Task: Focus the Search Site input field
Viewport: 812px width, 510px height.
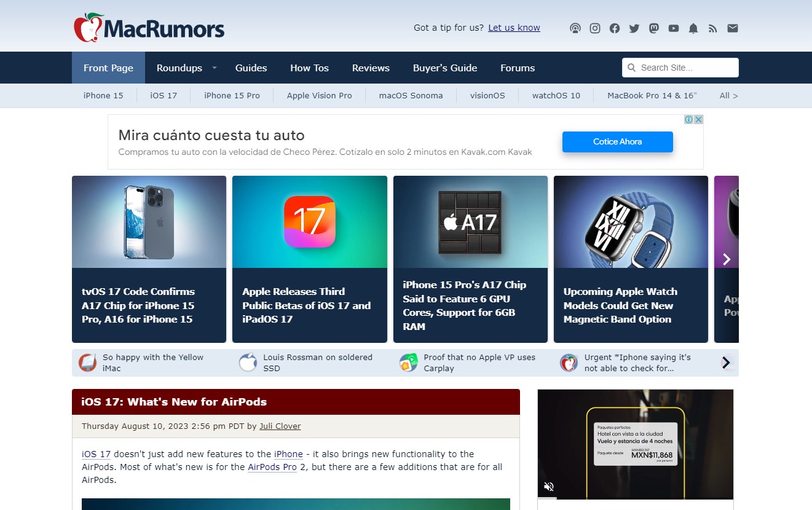Action: [680, 68]
